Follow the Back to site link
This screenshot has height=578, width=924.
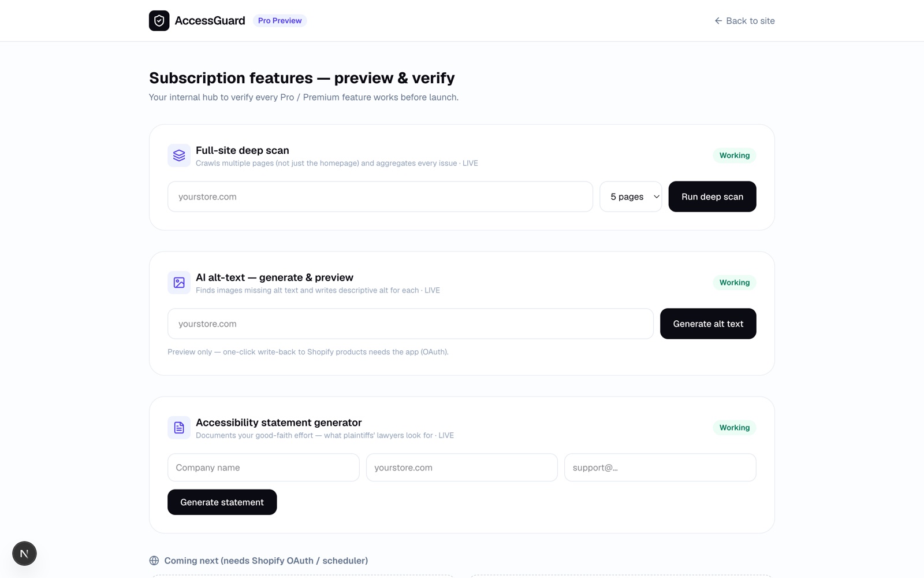point(744,21)
